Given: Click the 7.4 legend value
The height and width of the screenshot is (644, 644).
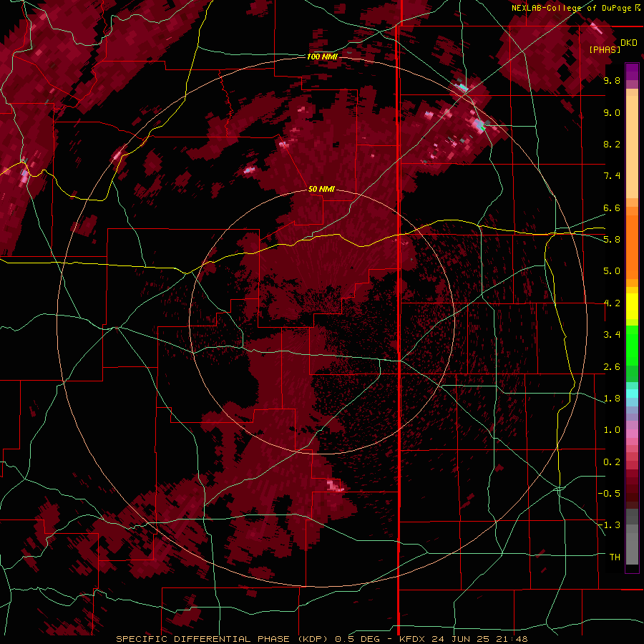Looking at the screenshot, I should pyautogui.click(x=612, y=176).
